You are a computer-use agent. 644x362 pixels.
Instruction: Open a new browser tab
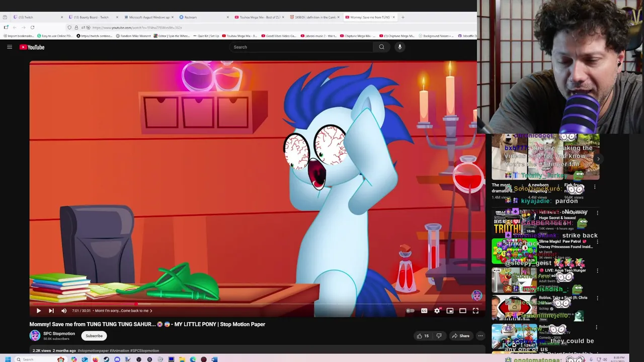403,17
